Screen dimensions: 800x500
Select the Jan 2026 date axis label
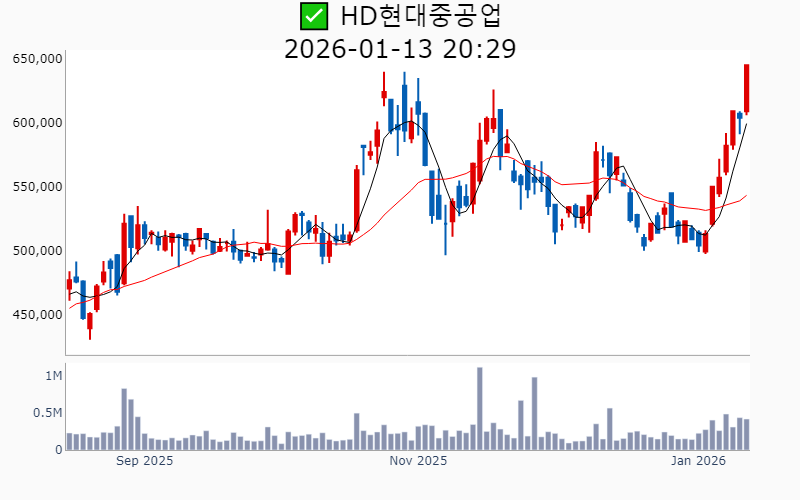click(x=698, y=461)
